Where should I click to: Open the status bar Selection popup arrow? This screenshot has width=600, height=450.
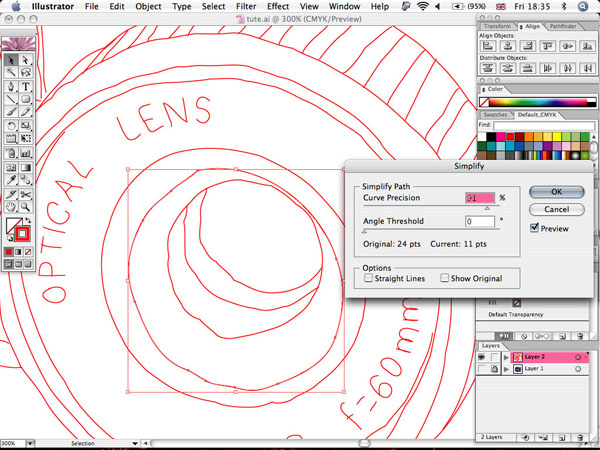click(135, 443)
